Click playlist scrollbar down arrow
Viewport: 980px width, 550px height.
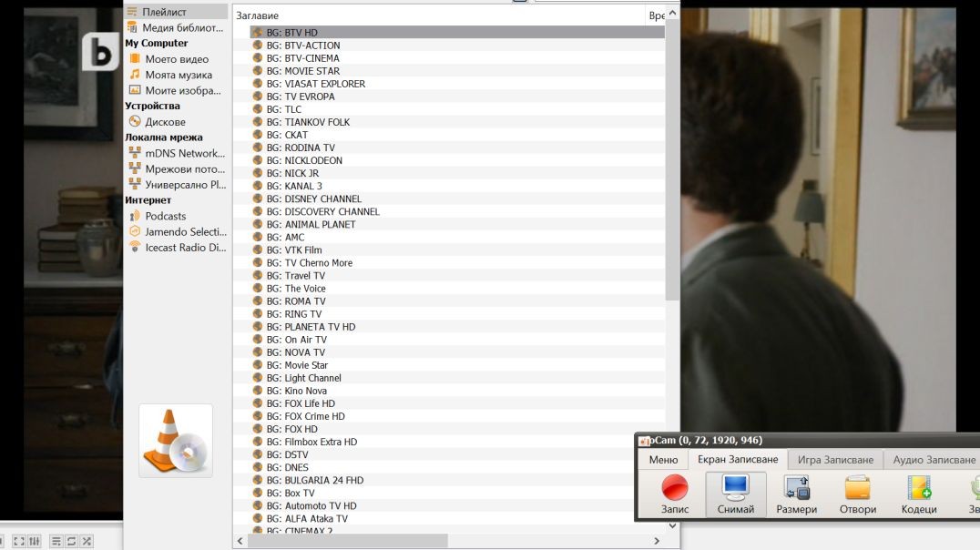672,525
